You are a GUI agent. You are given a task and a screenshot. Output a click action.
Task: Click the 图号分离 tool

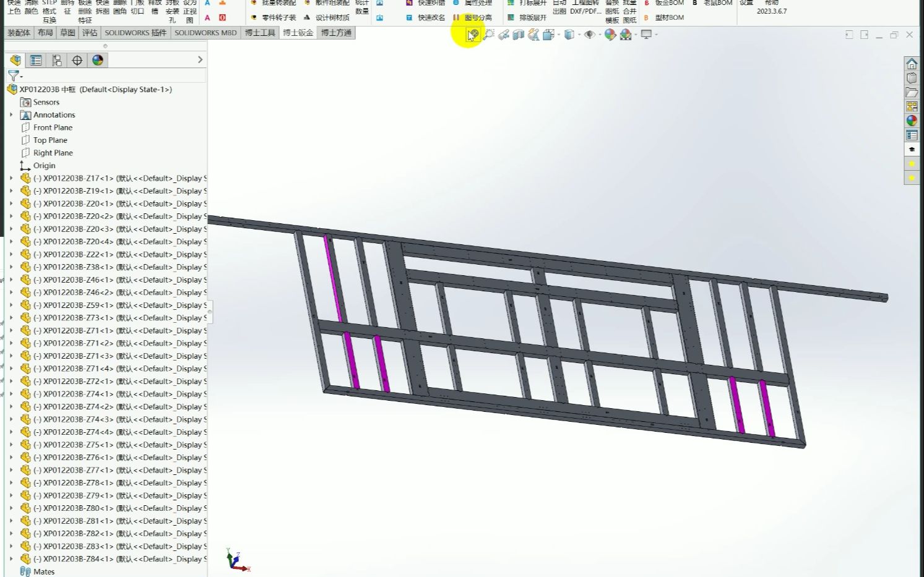click(480, 18)
